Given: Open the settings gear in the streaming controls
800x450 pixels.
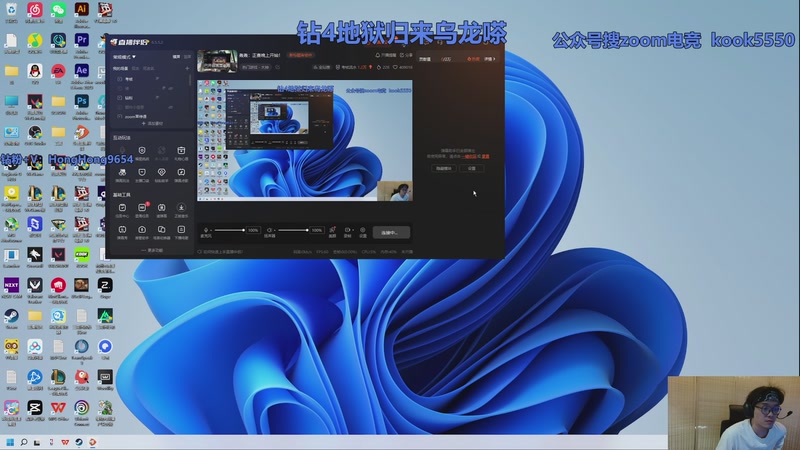Looking at the screenshot, I should click(363, 231).
